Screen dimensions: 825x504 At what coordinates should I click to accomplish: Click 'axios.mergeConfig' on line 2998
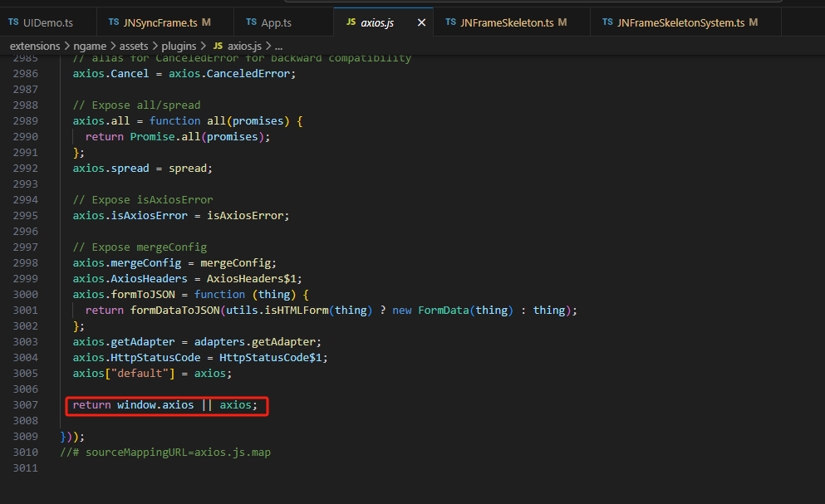pyautogui.click(x=127, y=263)
